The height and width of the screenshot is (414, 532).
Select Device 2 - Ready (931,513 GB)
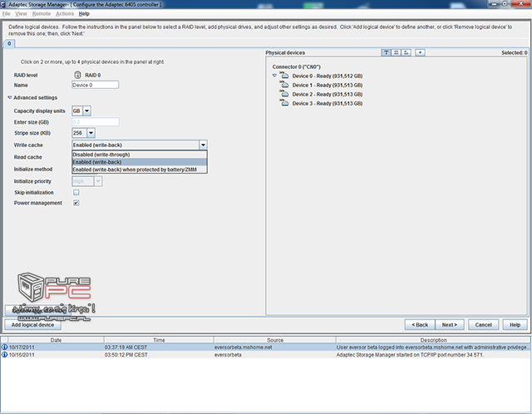pos(328,94)
